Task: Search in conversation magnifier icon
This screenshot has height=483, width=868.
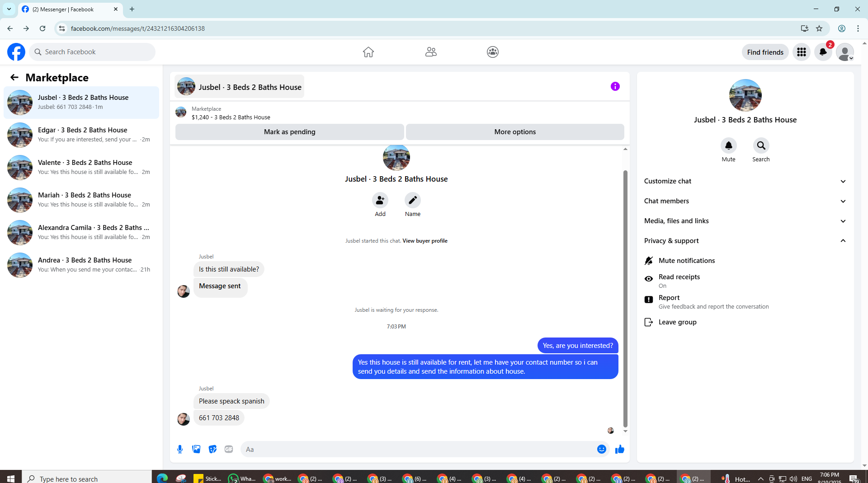Action: point(761,145)
